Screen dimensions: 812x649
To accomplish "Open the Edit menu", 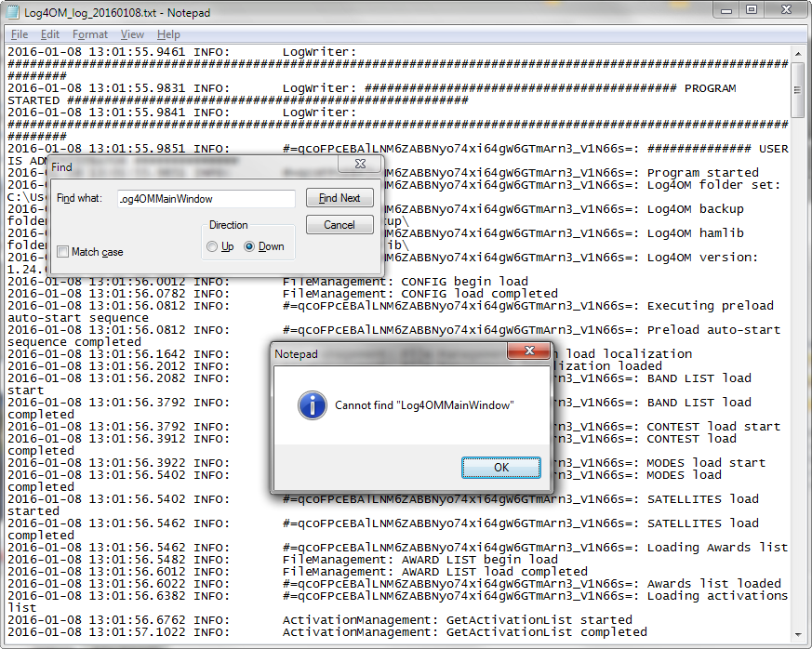I will click(x=49, y=34).
